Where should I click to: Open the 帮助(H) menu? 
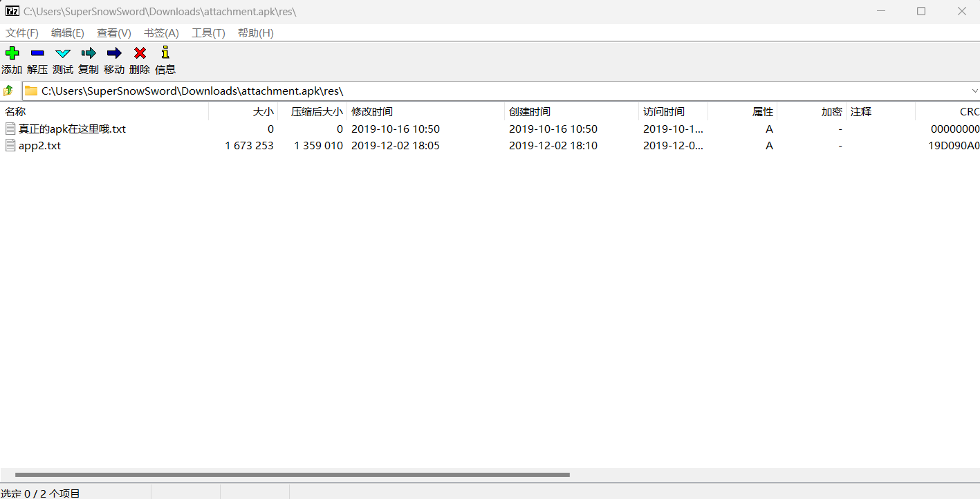tap(256, 33)
